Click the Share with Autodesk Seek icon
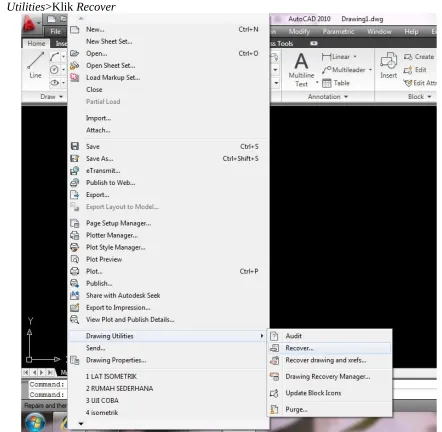442x432 pixels. pyautogui.click(x=75, y=295)
